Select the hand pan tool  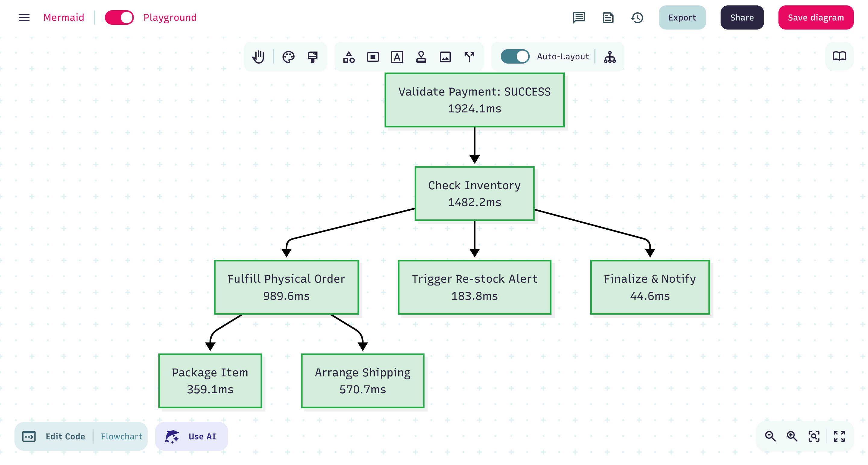point(258,57)
